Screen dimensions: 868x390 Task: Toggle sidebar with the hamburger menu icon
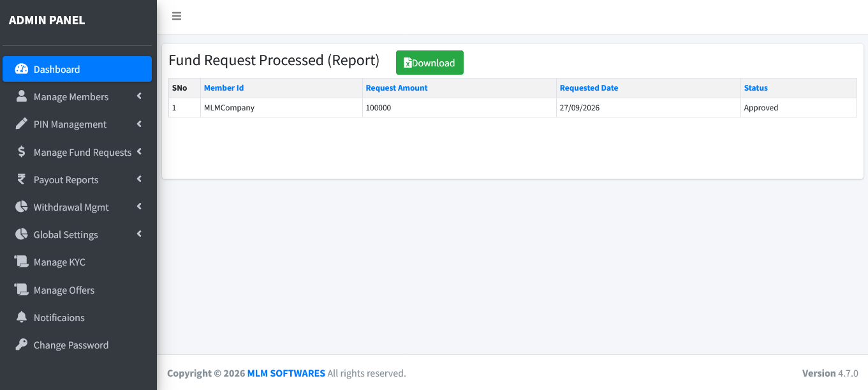tap(177, 16)
